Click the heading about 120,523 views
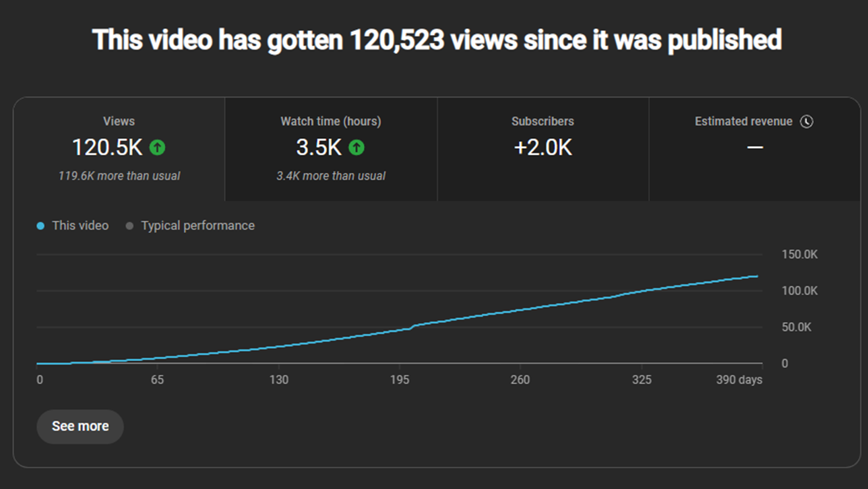This screenshot has width=868, height=489. click(437, 40)
